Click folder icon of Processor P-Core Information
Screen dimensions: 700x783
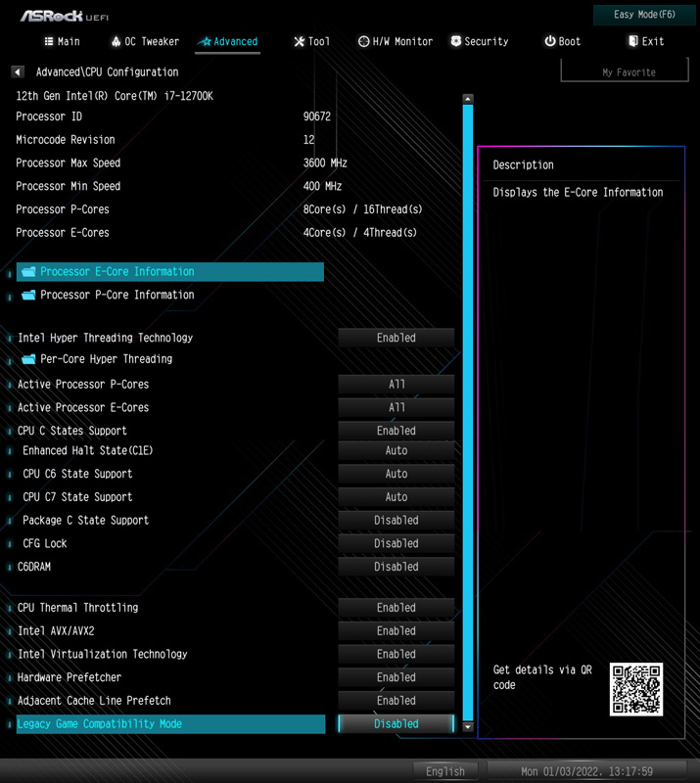click(x=28, y=295)
